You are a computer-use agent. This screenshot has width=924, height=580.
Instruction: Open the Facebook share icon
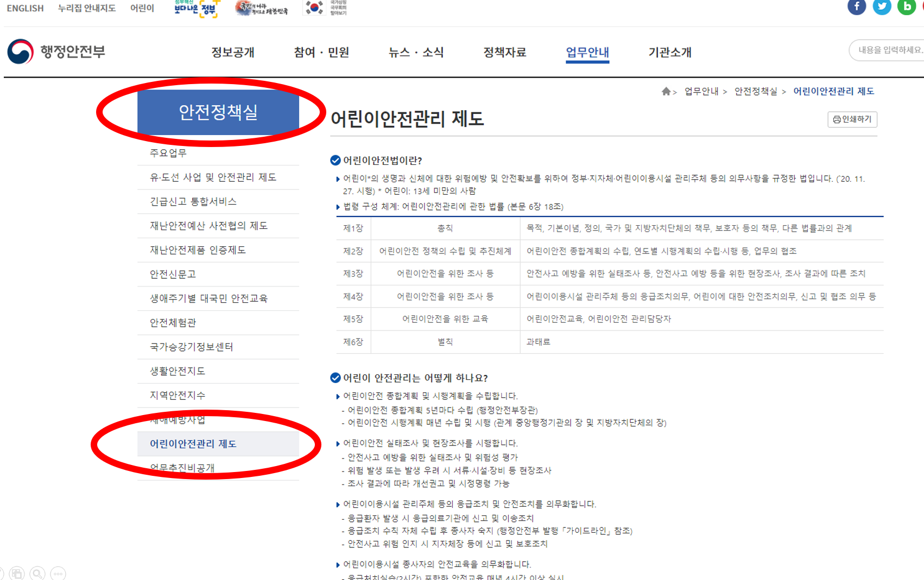pyautogui.click(x=857, y=7)
